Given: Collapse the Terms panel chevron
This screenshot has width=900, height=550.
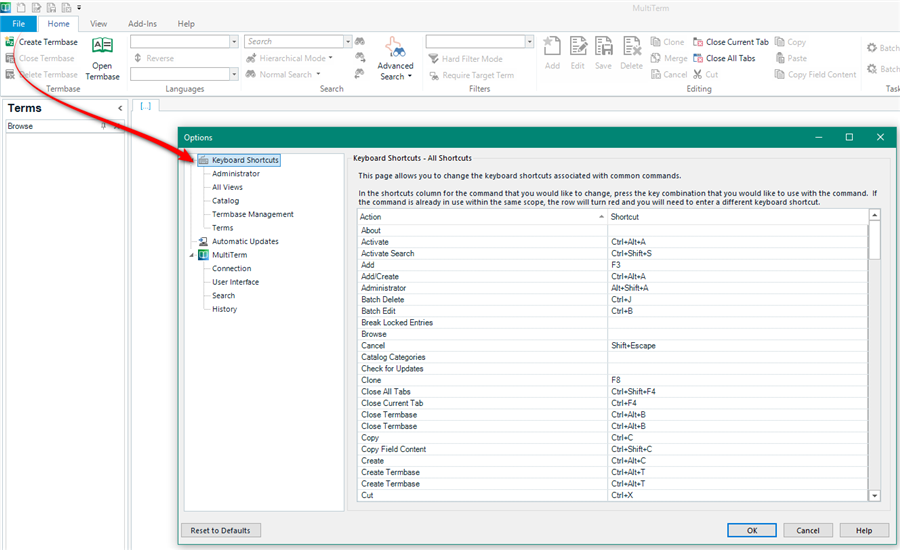Looking at the screenshot, I should click(x=120, y=108).
